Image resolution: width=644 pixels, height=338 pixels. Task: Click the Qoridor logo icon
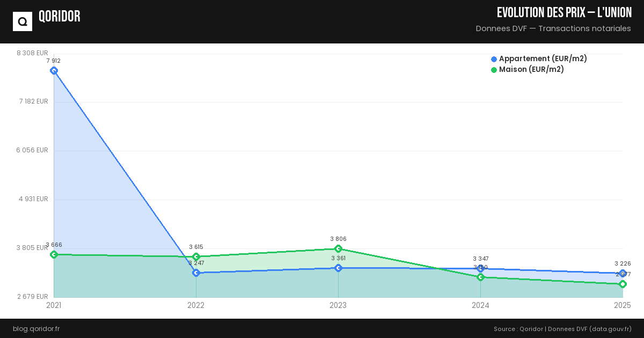click(x=23, y=21)
